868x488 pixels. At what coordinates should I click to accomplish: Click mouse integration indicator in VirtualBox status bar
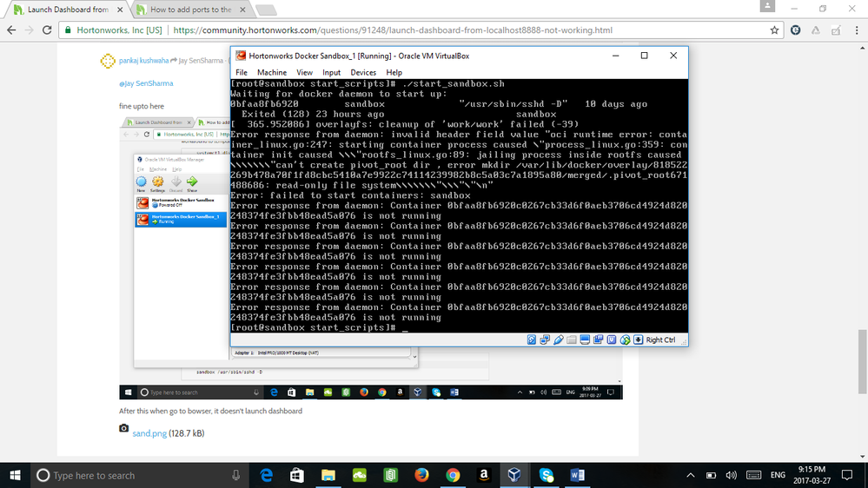(625, 340)
